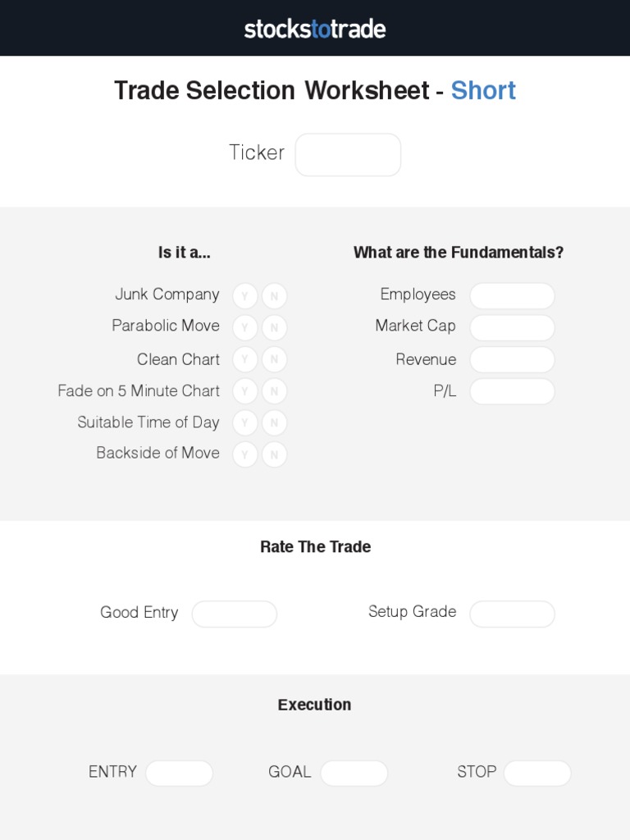Click the STOP price field
The height and width of the screenshot is (840, 630).
537,773
